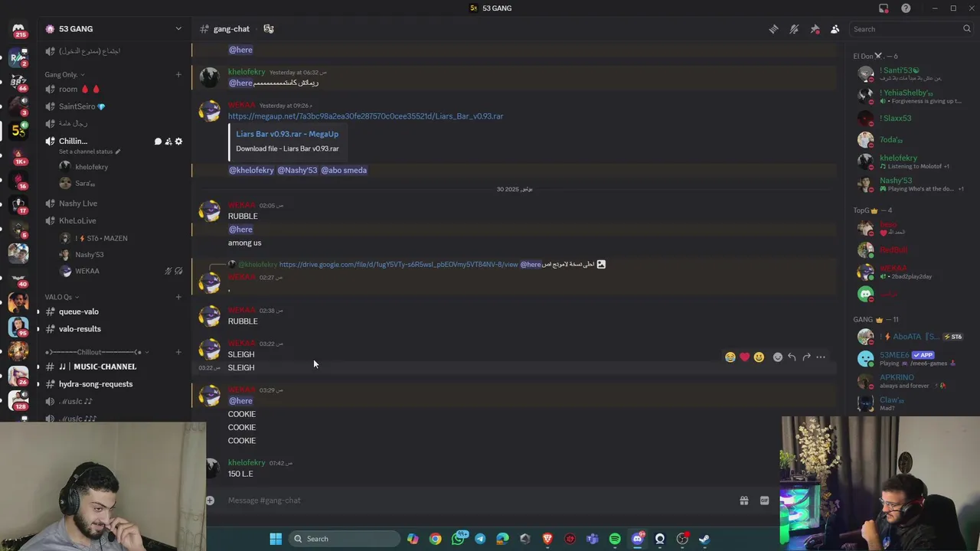Edit Chillin channel settings gear
The height and width of the screenshot is (551, 980).
tap(179, 142)
